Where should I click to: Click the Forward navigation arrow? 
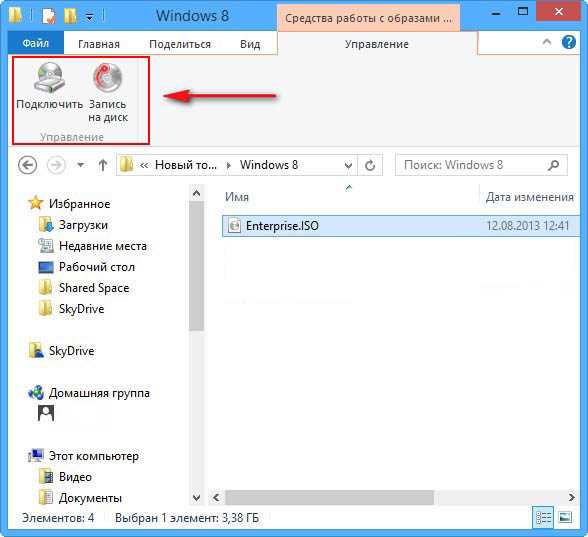coord(56,165)
